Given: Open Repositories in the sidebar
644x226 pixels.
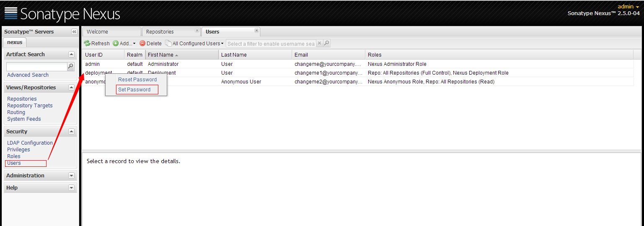Looking at the screenshot, I should 22,99.
